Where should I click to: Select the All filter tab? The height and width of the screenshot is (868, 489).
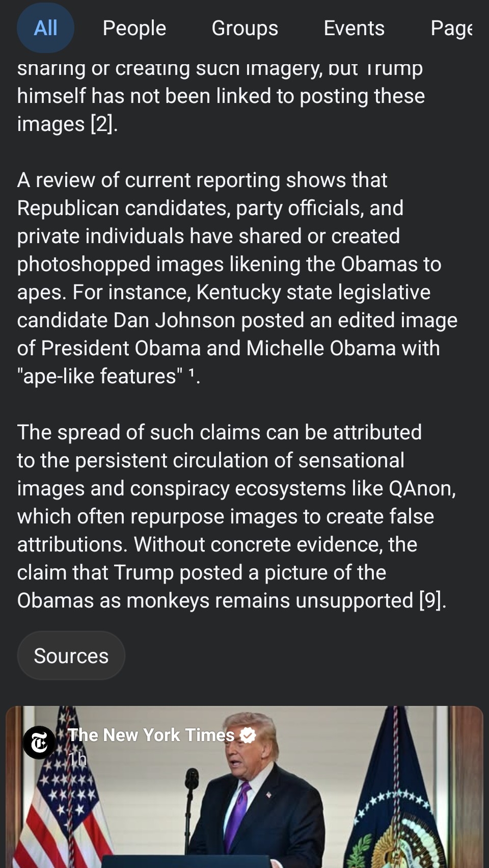[x=45, y=28]
